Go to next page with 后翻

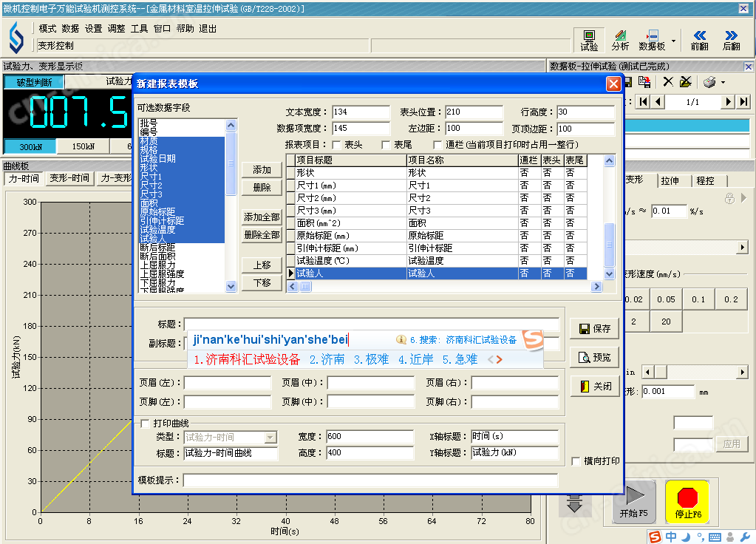click(731, 40)
